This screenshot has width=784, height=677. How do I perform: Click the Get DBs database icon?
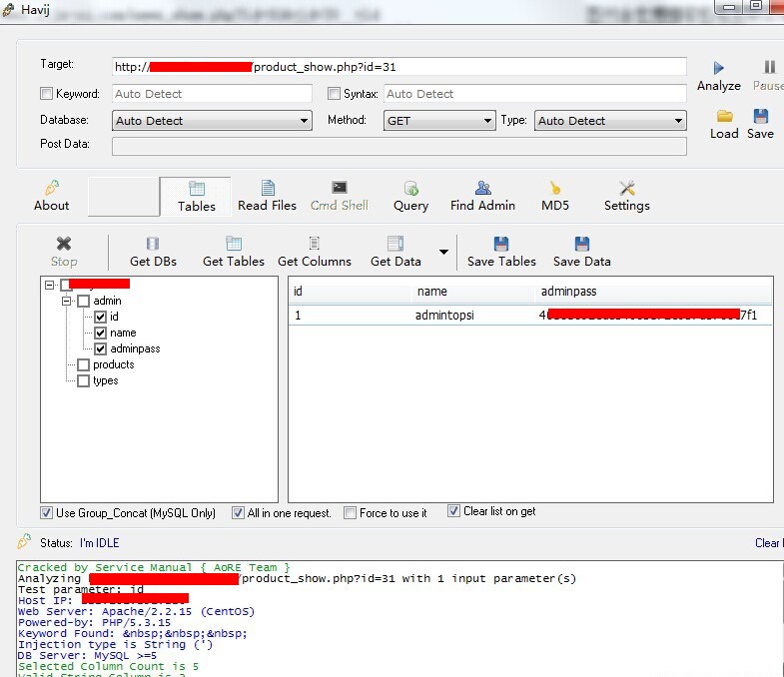tap(153, 244)
